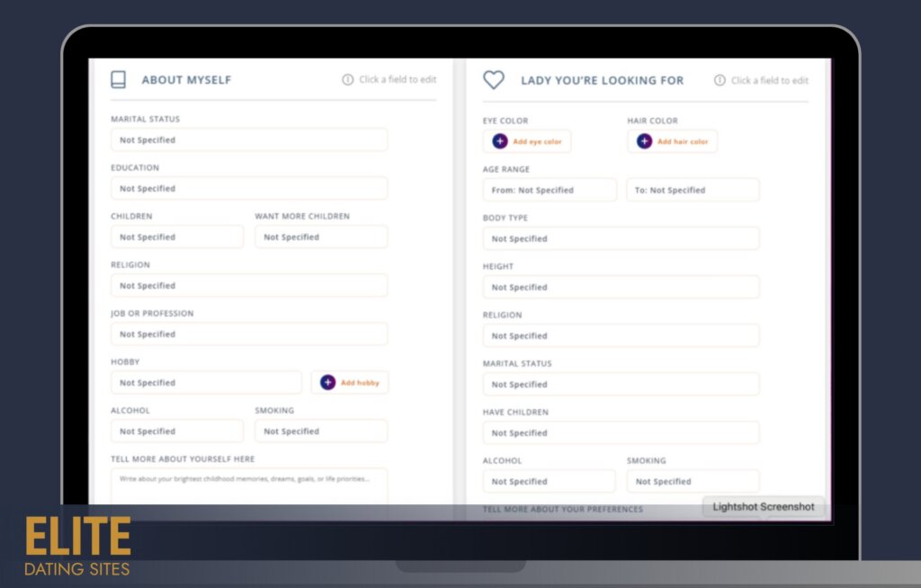Open the Smoking field under About Myself
The image size is (921, 588).
[x=321, y=432]
